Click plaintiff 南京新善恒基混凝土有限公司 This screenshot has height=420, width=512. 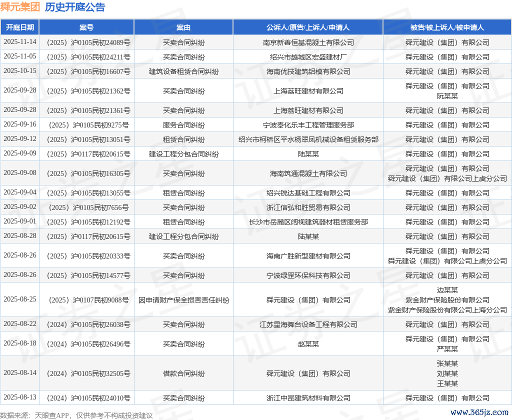[x=308, y=42]
